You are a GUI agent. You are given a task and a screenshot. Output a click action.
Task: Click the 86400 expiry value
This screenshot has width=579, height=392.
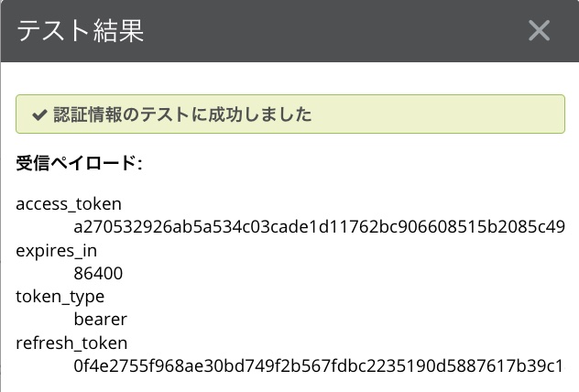(x=98, y=273)
